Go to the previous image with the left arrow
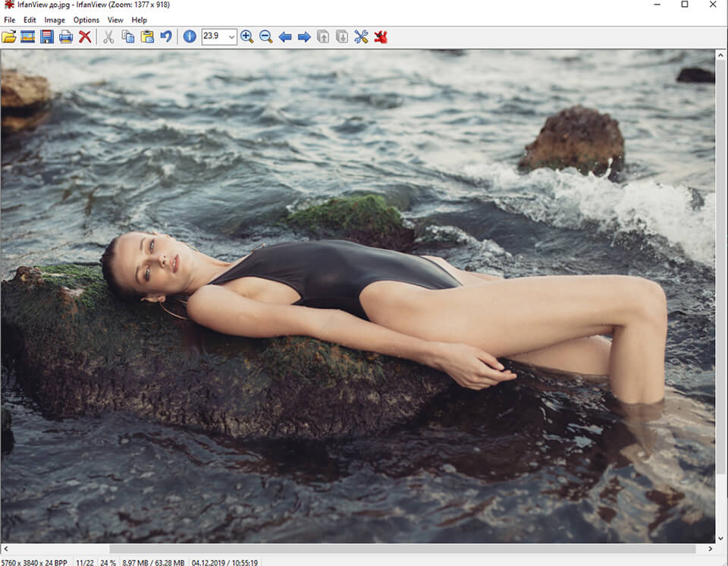This screenshot has width=728, height=566. [285, 36]
